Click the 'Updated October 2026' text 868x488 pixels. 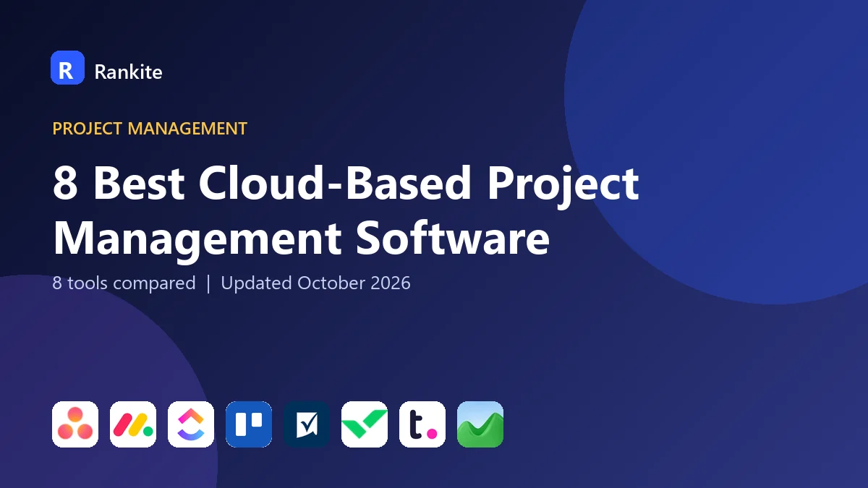315,283
